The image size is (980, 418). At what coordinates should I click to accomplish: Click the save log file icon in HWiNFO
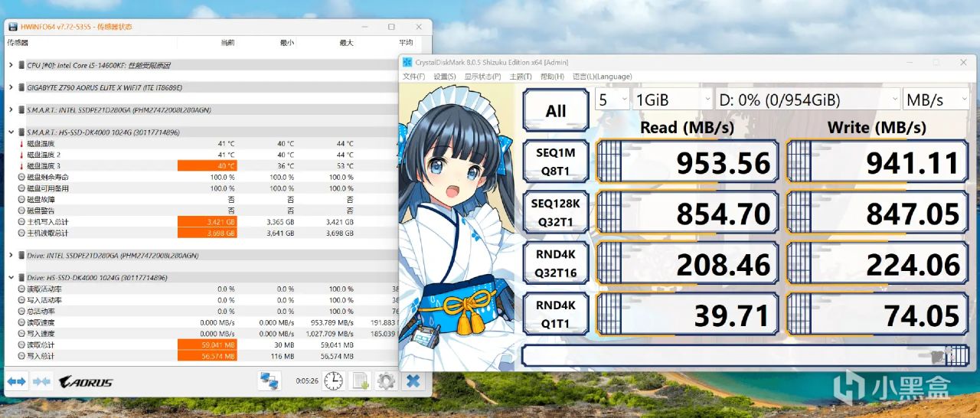pyautogui.click(x=361, y=380)
